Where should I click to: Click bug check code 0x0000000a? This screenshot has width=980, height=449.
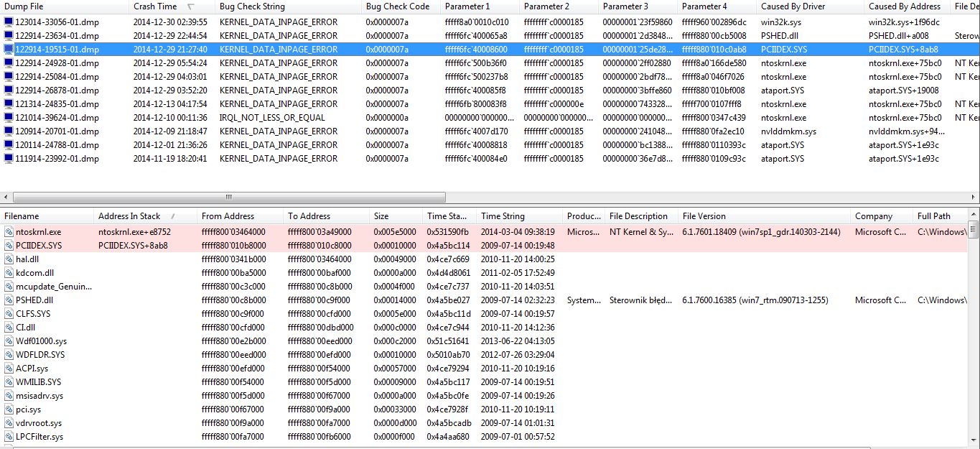click(x=387, y=118)
